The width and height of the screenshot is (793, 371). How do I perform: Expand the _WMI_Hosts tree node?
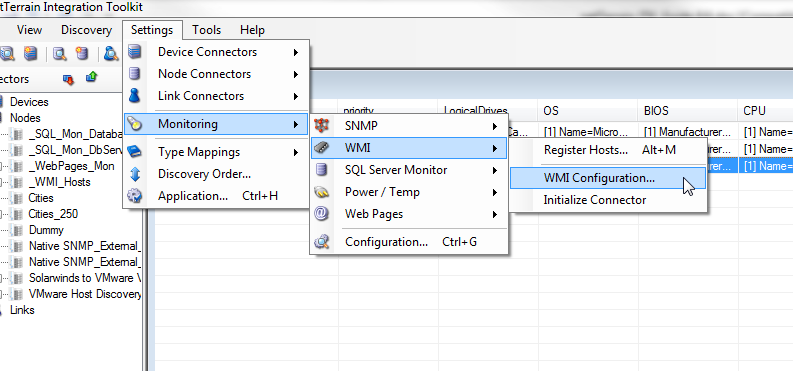[2, 182]
